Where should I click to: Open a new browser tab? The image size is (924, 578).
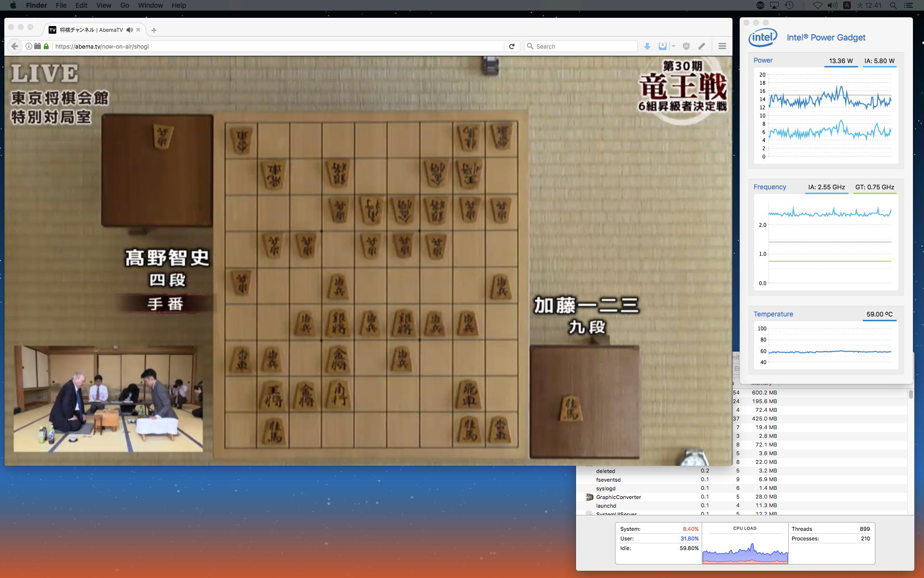tap(154, 30)
